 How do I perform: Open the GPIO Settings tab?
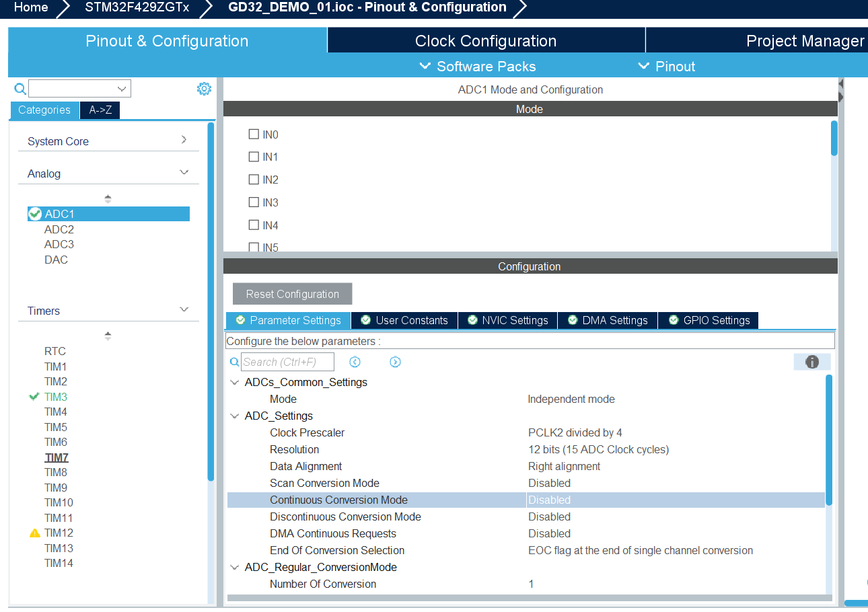pos(709,320)
